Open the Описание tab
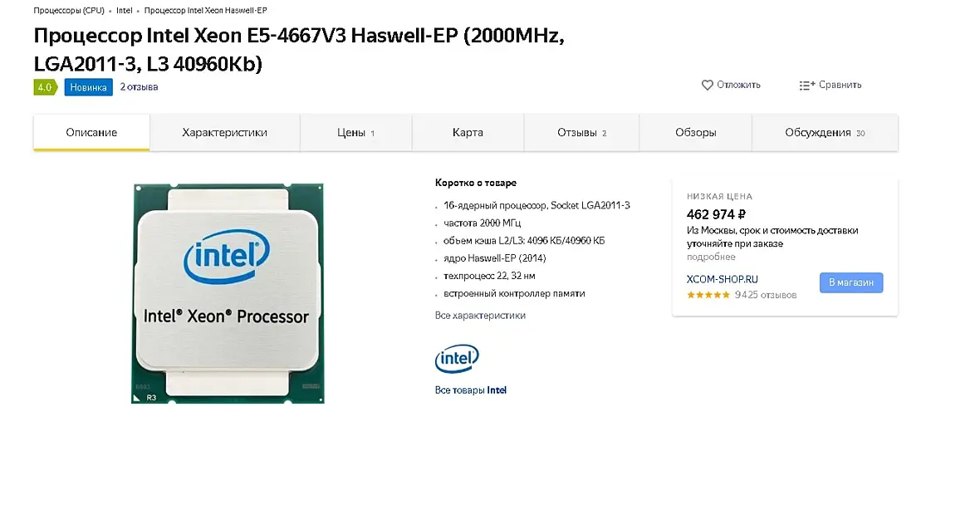This screenshot has width=980, height=515. pyautogui.click(x=91, y=133)
